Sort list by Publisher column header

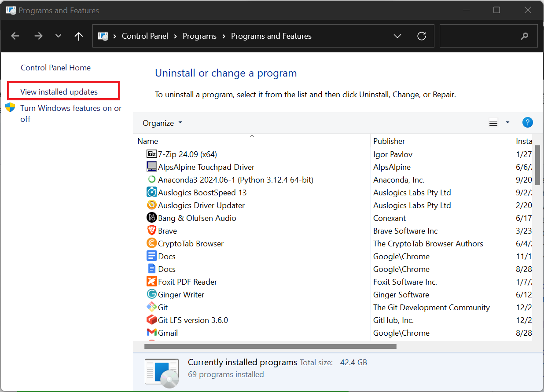389,141
